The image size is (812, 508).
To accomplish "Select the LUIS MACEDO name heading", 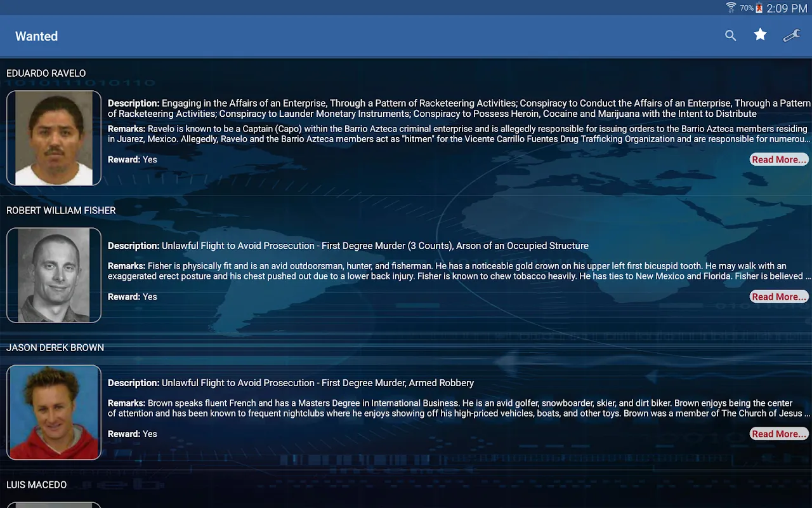I will [36, 485].
